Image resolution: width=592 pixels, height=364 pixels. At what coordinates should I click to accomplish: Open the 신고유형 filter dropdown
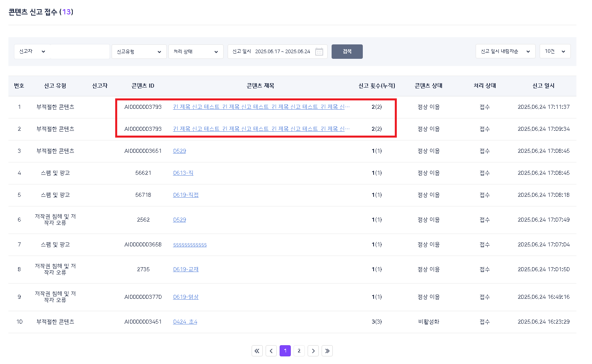tap(139, 52)
